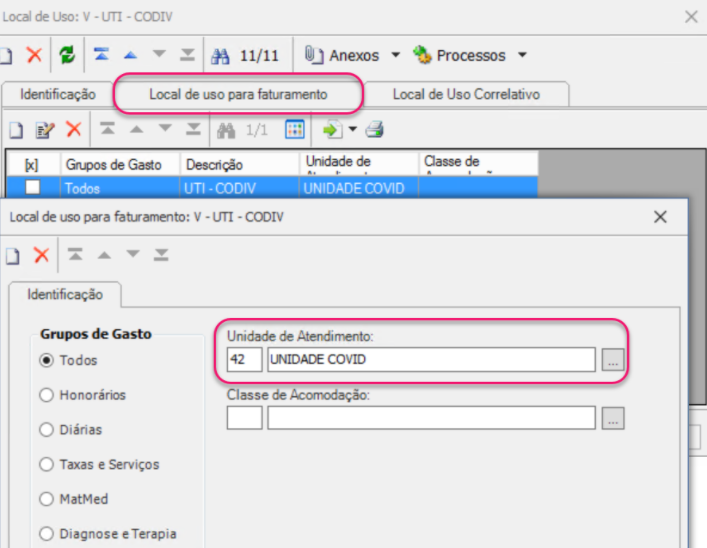Open the Classe de Acomodação lookup button
This screenshot has height=548, width=707.
click(x=613, y=419)
